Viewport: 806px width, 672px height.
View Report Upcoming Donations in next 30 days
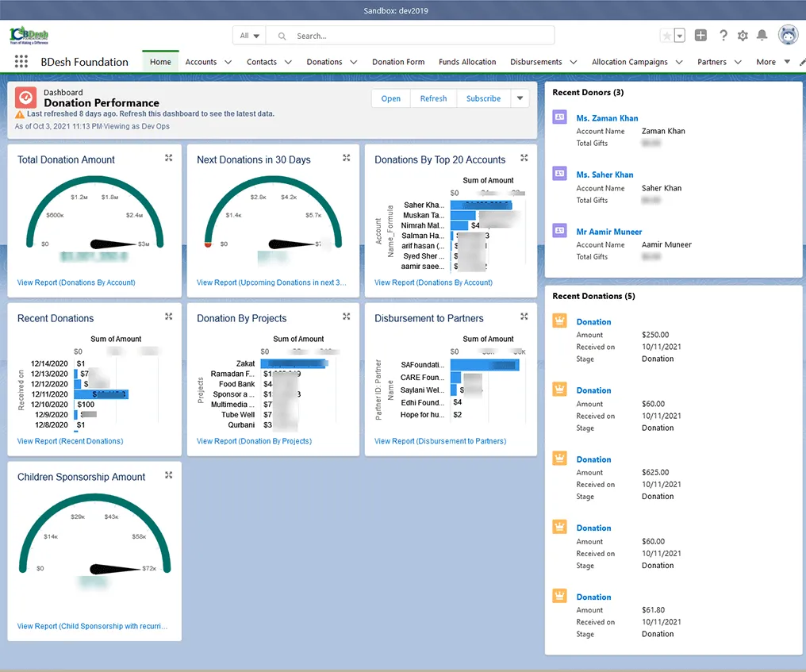tap(271, 282)
